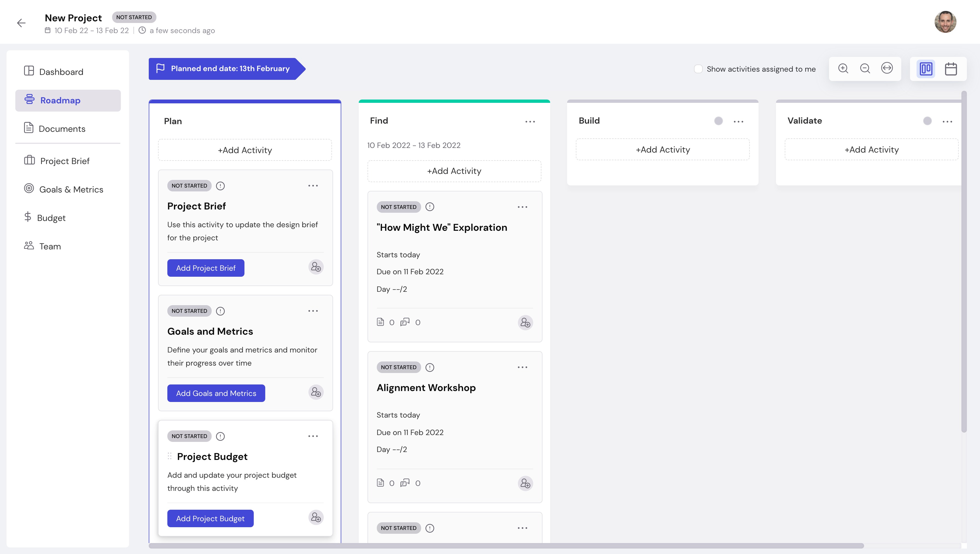Open Budget in sidebar
980x554 pixels.
68,218
